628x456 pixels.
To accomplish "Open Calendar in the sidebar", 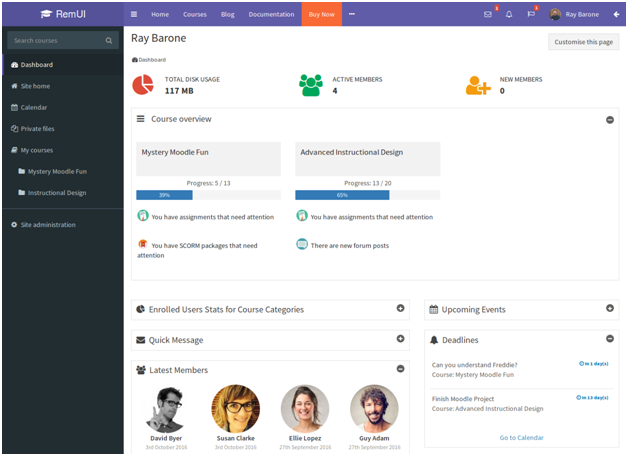I will (63, 107).
